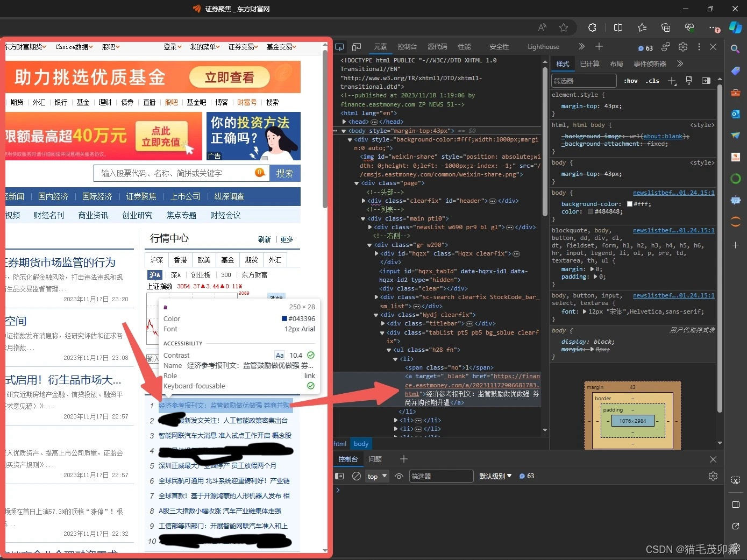Open more DevTools tabs chevron next to Lighthouse
Image resolution: width=747 pixels, height=560 pixels.
[581, 47]
